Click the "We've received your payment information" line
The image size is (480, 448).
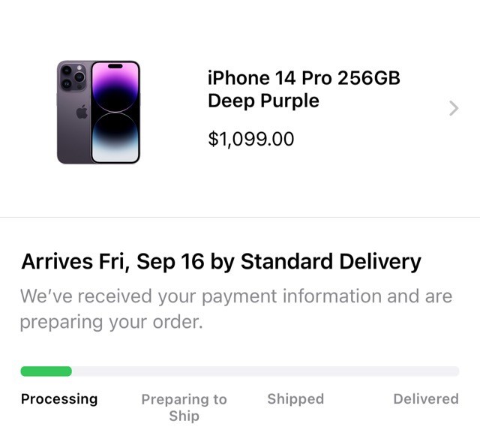[236, 296]
